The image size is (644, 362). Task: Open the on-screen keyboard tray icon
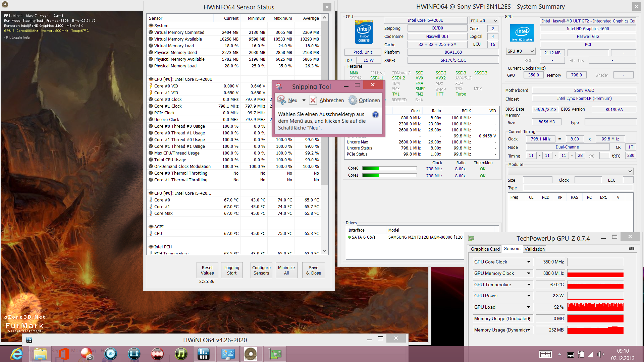pos(545,354)
